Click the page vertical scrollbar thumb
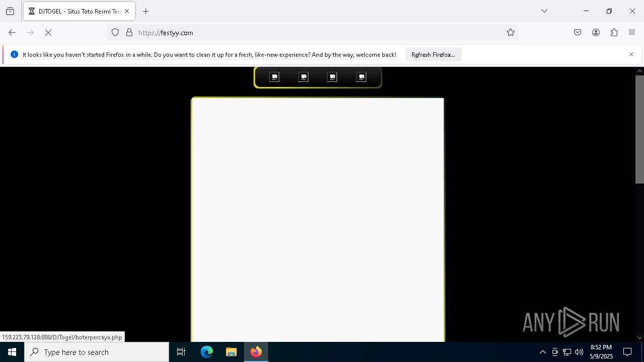644x362 pixels. tap(639, 129)
